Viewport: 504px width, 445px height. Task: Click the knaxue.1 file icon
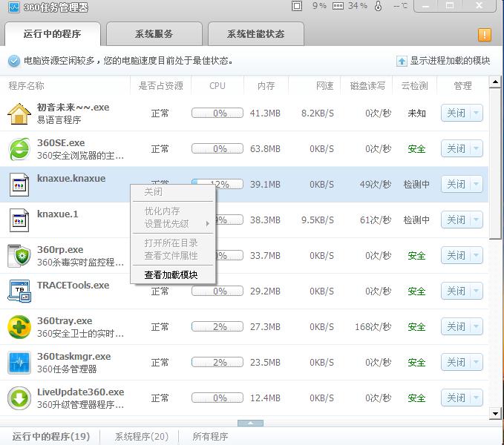click(19, 220)
